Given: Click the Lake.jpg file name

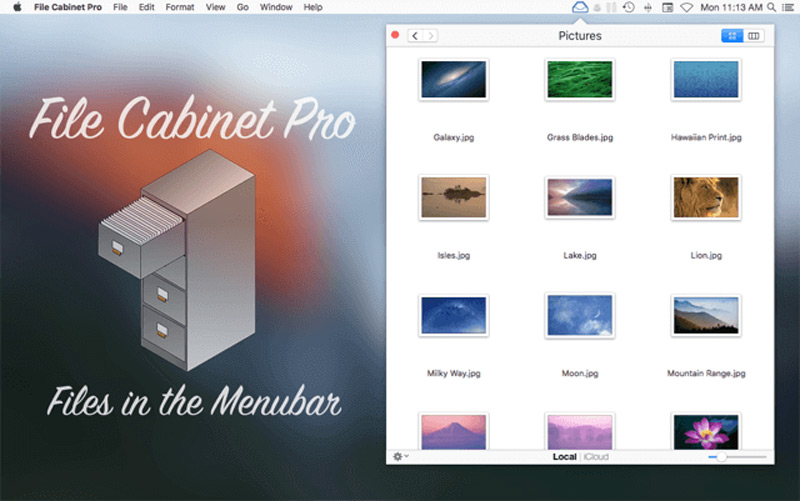Looking at the screenshot, I should tap(580, 255).
